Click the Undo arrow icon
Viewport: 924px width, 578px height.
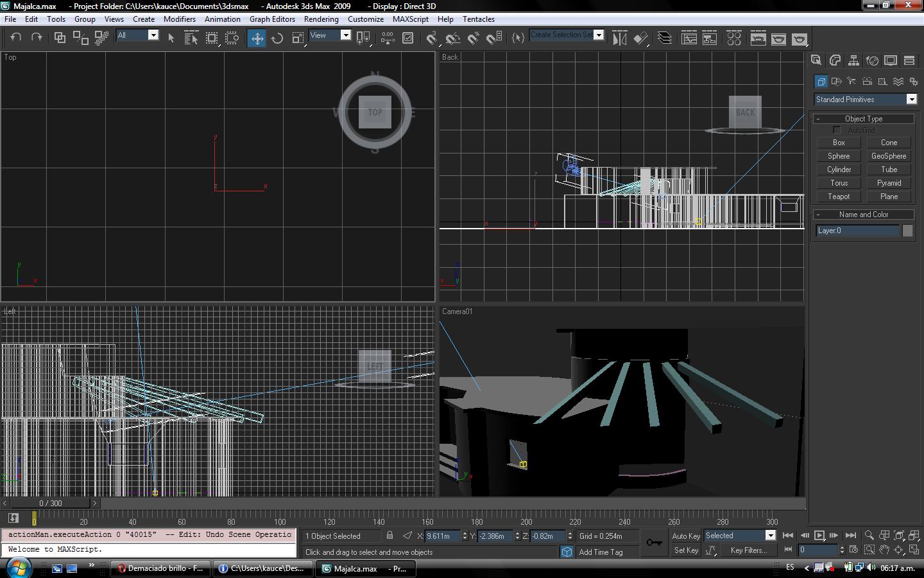pos(16,37)
